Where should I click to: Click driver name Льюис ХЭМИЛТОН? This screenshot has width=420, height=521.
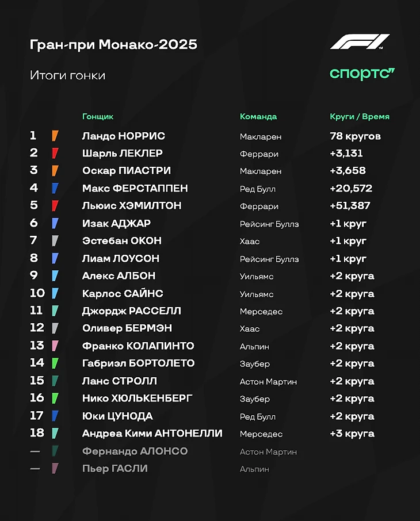132,206
